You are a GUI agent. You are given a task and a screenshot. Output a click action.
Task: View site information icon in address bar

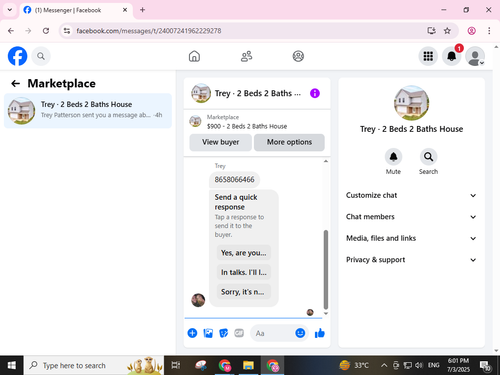[x=67, y=31]
